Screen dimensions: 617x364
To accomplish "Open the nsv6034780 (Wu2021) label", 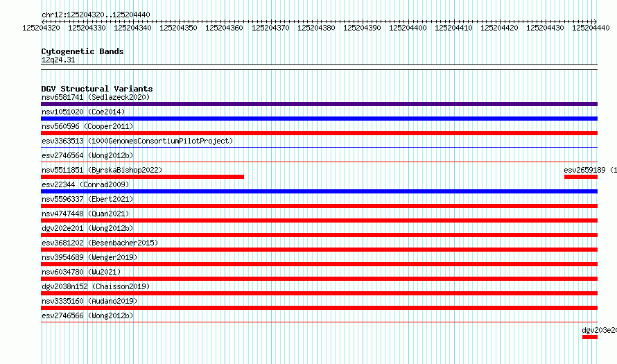I will tap(81, 272).
